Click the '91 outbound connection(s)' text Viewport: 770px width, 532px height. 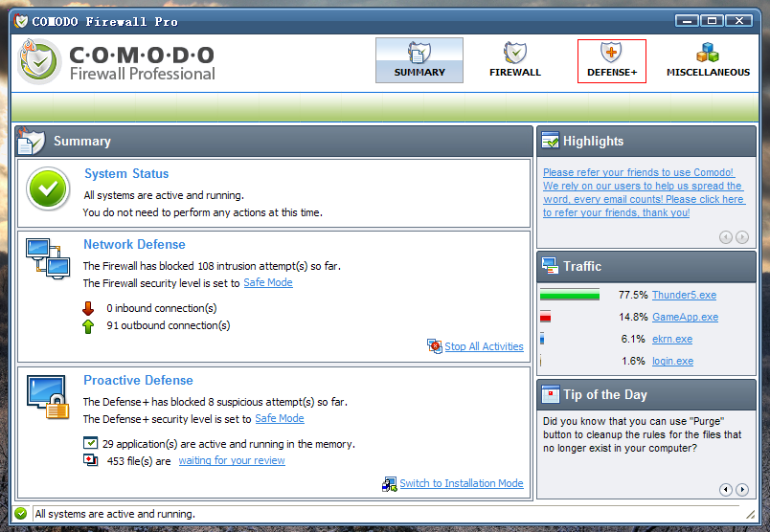pos(169,325)
